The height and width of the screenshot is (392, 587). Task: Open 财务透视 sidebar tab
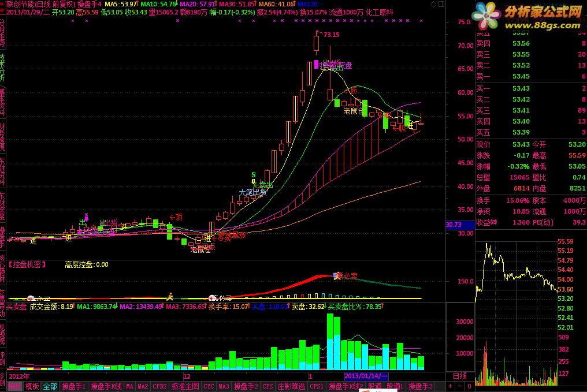pos(3,137)
